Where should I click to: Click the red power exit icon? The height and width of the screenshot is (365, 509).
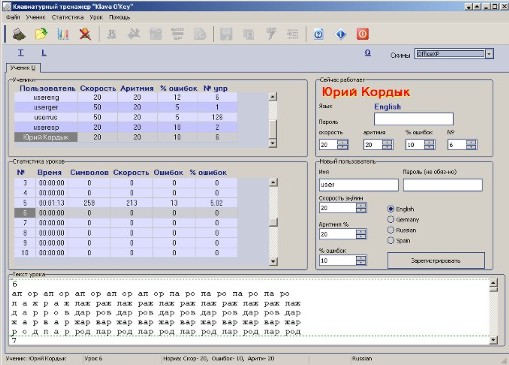363,34
